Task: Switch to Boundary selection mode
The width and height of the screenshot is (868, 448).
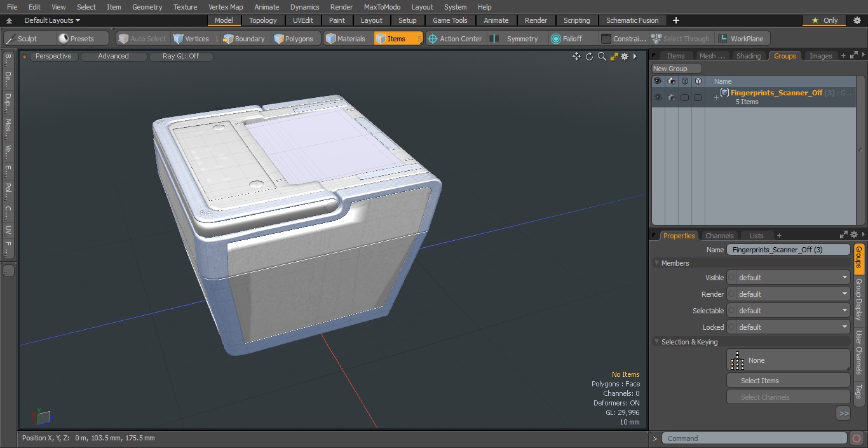Action: [244, 39]
